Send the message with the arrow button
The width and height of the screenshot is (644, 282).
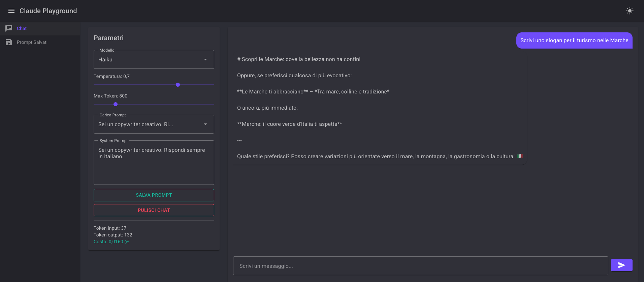click(621, 265)
